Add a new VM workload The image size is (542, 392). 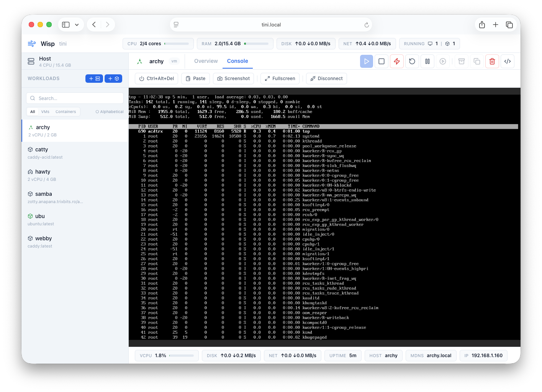[94, 79]
